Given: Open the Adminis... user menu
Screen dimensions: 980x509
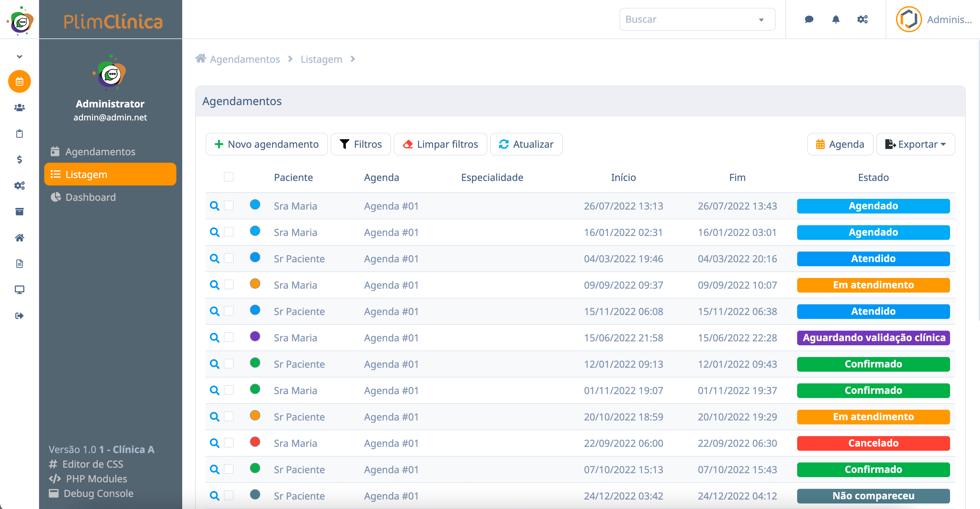Looking at the screenshot, I should 933,20.
